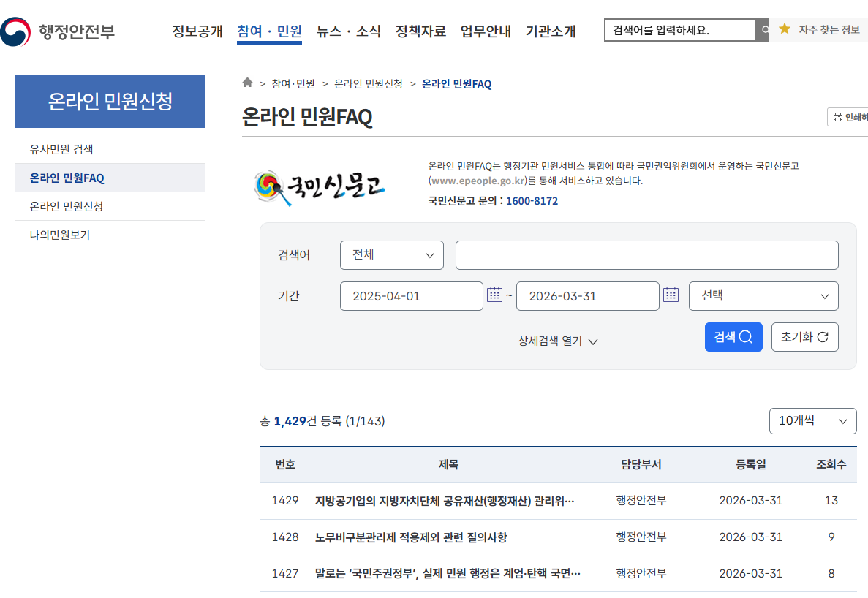Select 온라인 민원신청 in sidebar

(110, 206)
